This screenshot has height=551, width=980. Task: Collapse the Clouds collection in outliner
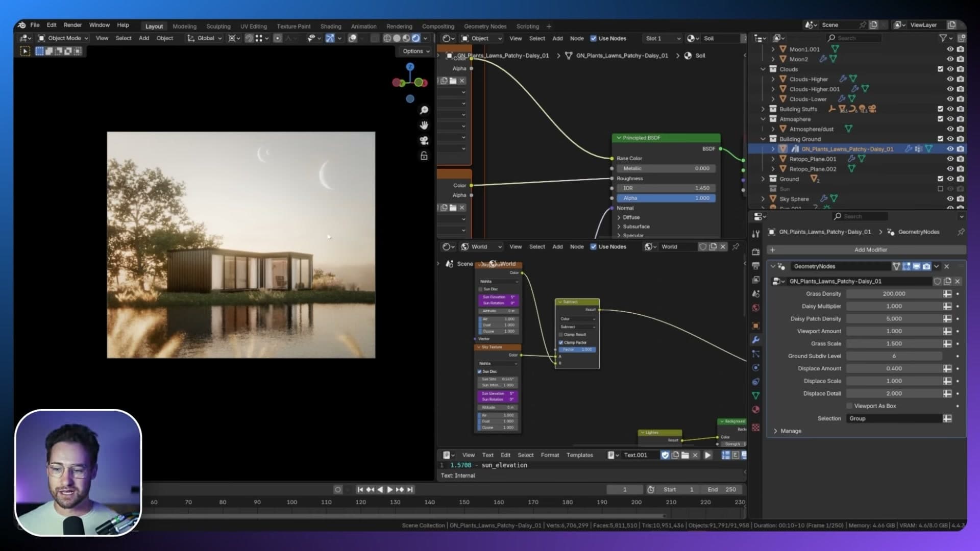[x=763, y=69]
